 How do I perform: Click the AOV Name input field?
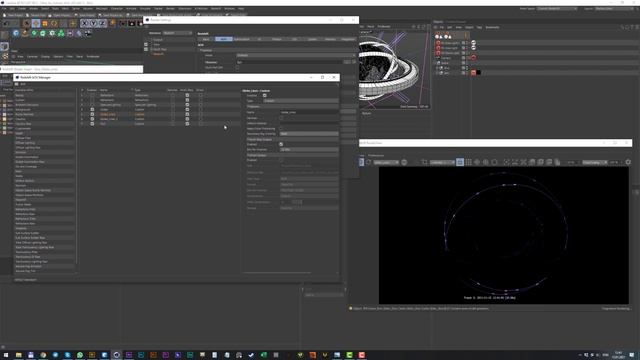pyautogui.click(x=309, y=112)
